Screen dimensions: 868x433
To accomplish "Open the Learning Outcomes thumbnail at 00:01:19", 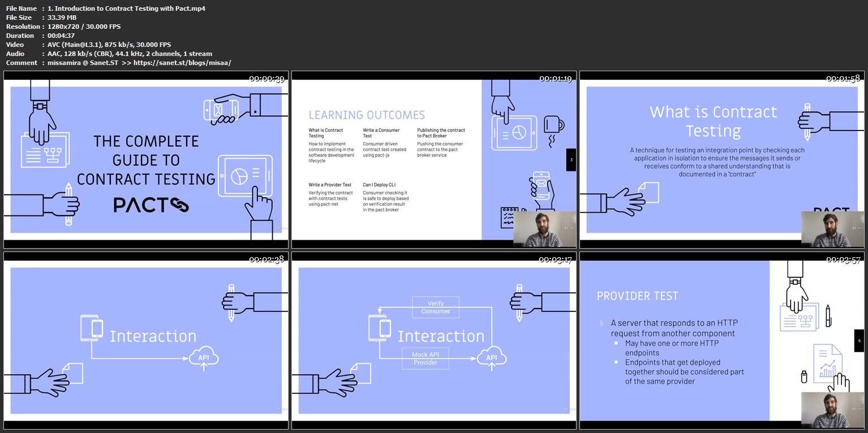I will [x=434, y=159].
